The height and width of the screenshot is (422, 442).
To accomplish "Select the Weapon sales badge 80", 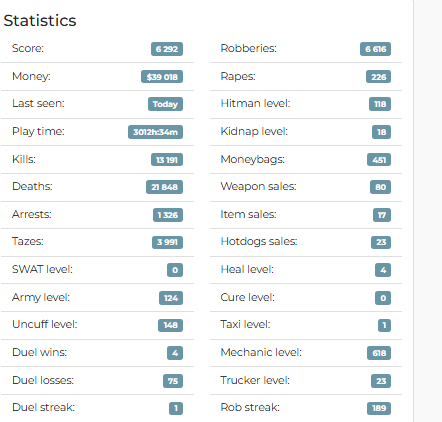I will (x=380, y=187).
